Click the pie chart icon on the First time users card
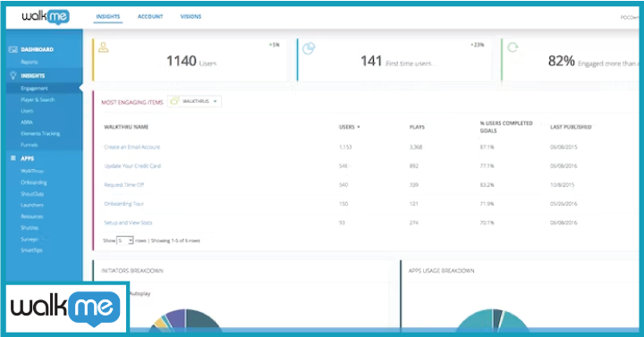This screenshot has height=337, width=644. [309, 48]
